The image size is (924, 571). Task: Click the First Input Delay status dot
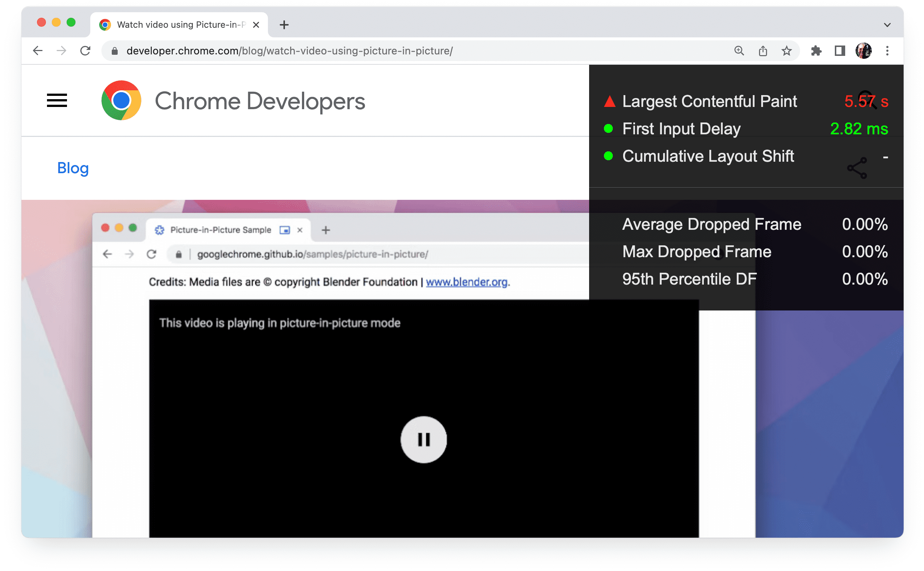pos(608,129)
